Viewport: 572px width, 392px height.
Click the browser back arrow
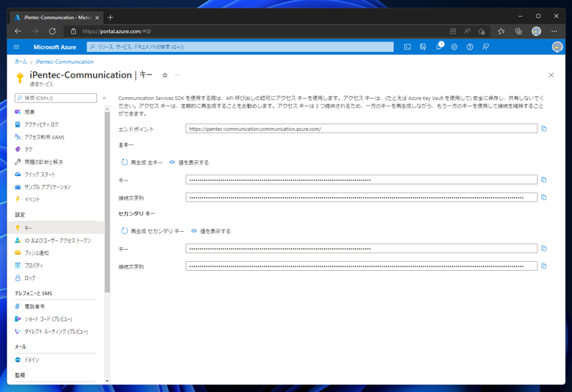[x=18, y=32]
